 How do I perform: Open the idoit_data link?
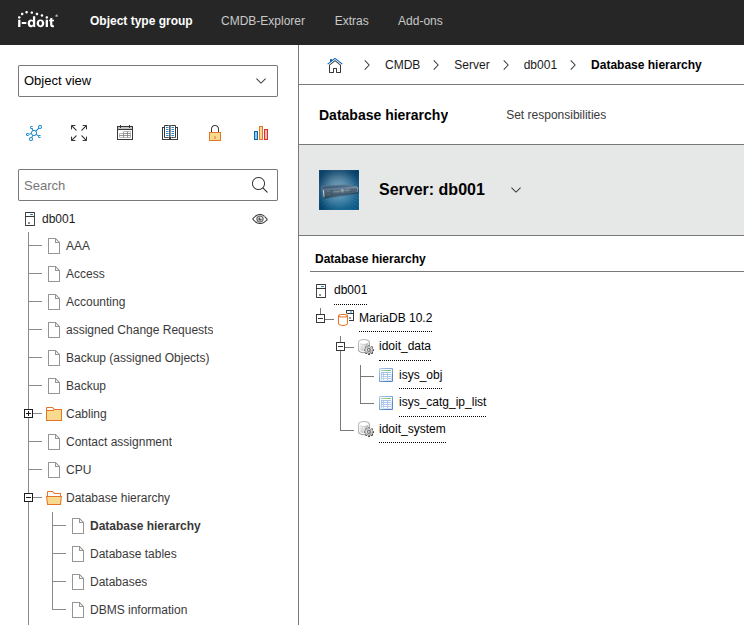pos(405,346)
